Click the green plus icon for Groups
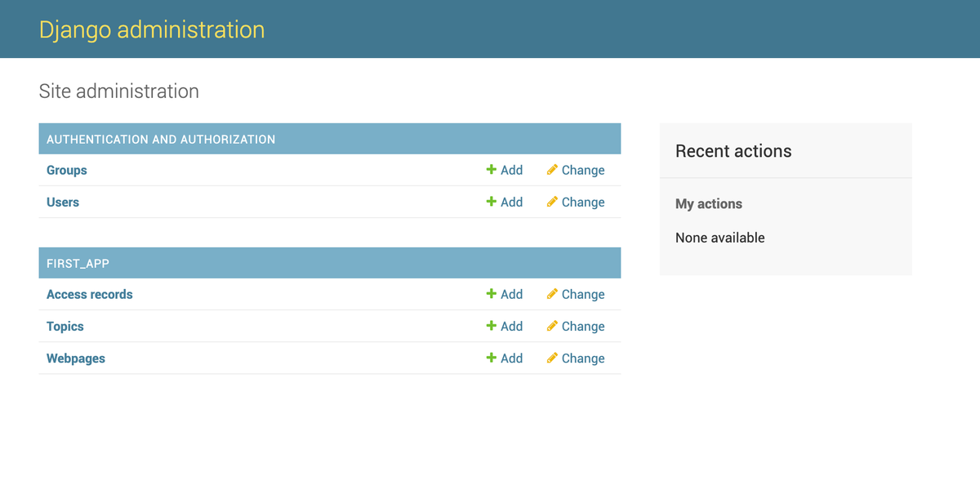The image size is (980, 481). pos(491,170)
